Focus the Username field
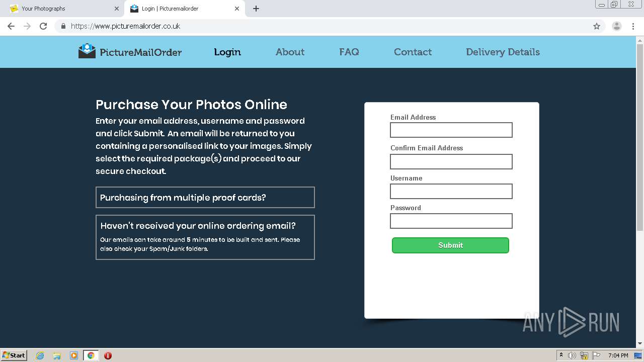644x362 pixels. click(451, 191)
